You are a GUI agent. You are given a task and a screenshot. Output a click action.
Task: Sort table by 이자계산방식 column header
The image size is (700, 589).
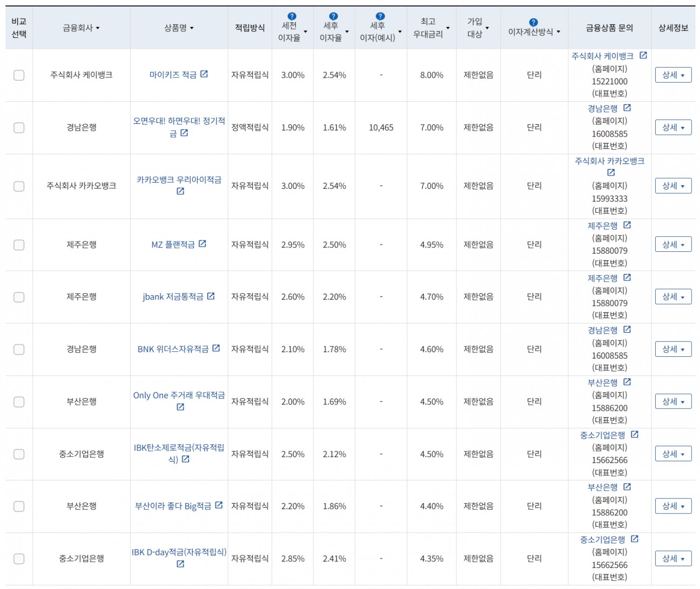point(534,32)
